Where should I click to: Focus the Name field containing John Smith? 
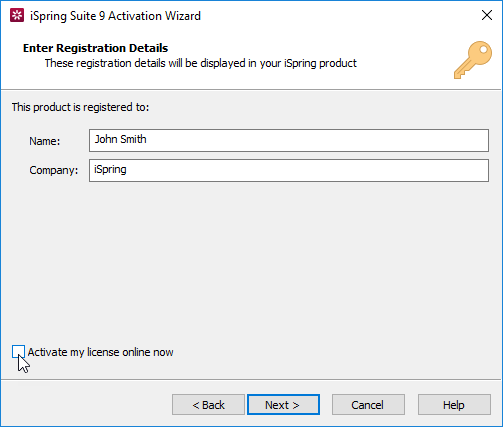point(289,140)
